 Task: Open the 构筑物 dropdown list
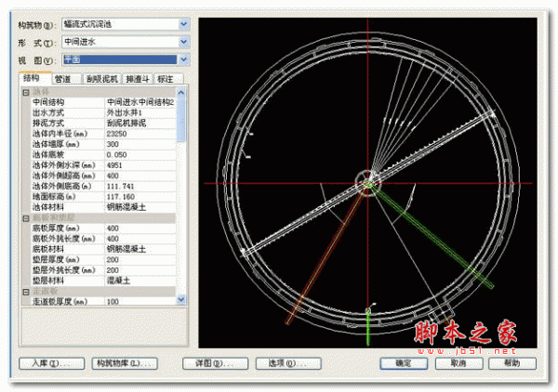click(x=183, y=24)
